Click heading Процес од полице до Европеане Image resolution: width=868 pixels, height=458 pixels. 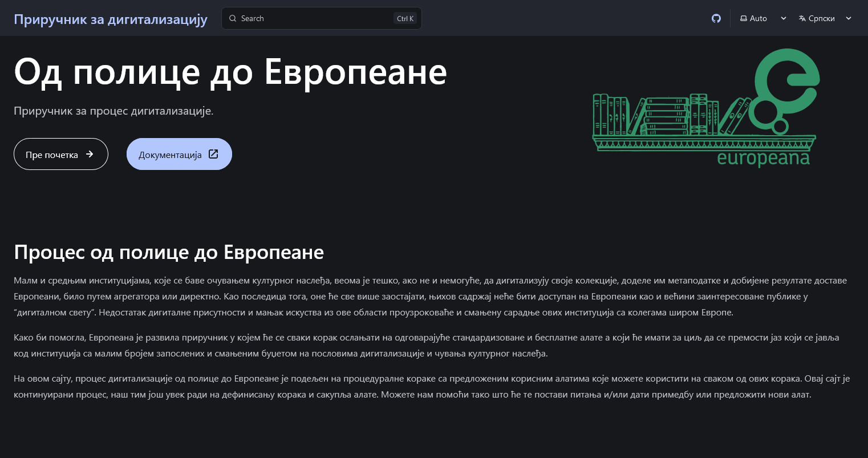pos(169,252)
